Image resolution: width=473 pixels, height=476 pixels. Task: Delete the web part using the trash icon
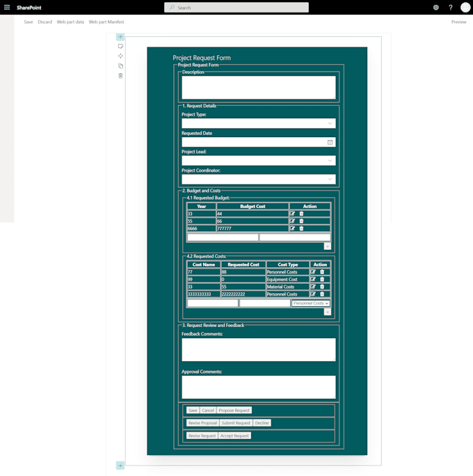point(120,76)
